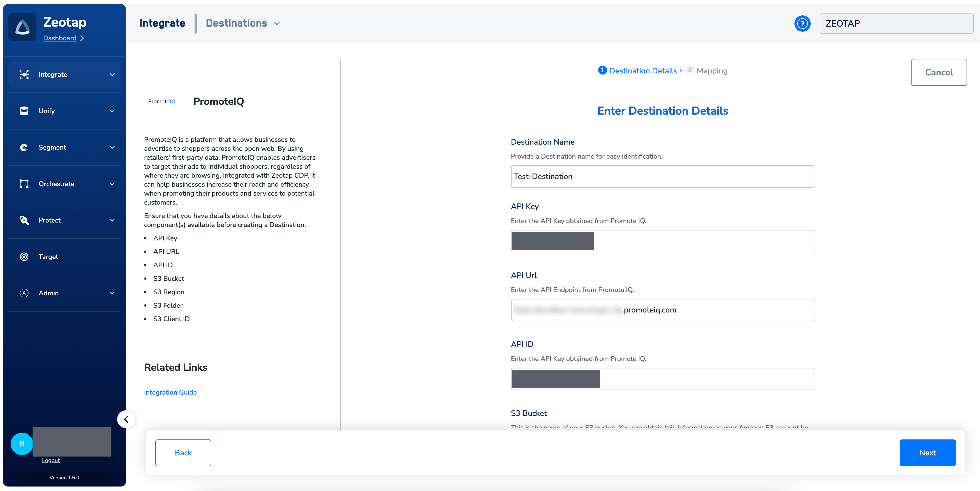Open the help question mark icon
980x491 pixels.
(x=802, y=24)
